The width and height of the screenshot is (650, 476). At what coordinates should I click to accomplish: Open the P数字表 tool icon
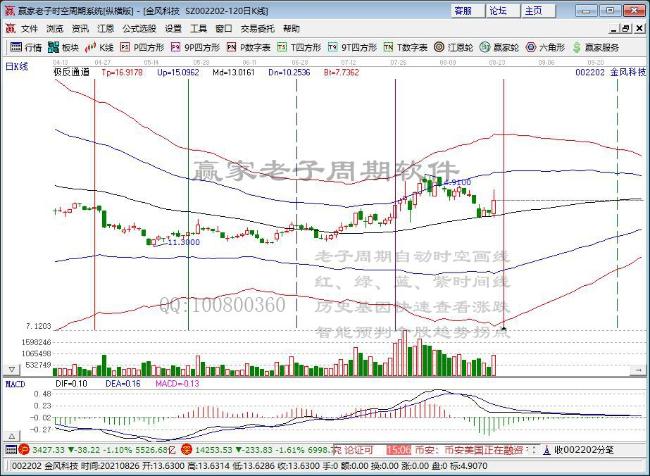click(x=232, y=47)
